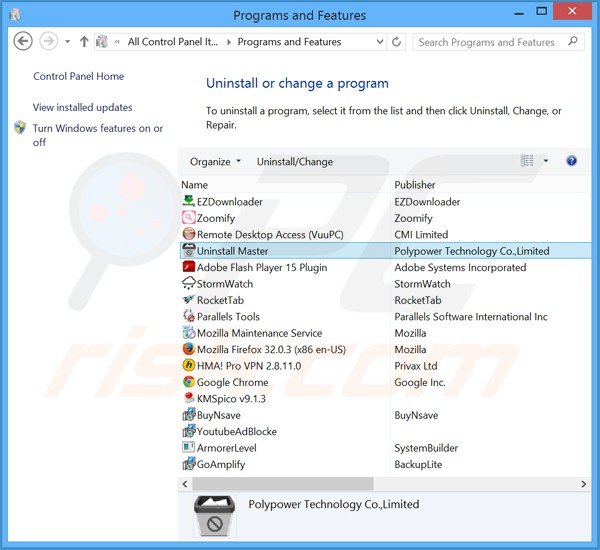
Task: Click the YoutubeAdBlocke installer icon
Action: coord(188,431)
